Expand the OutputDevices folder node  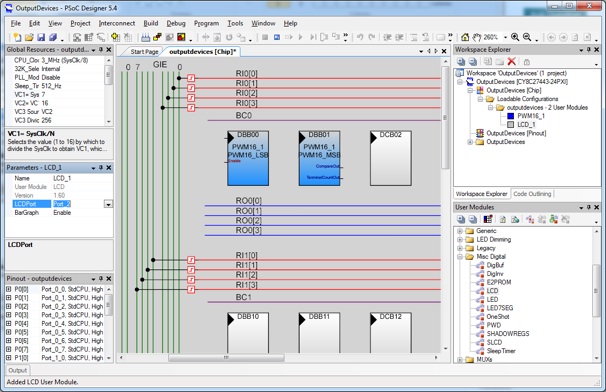click(x=470, y=142)
